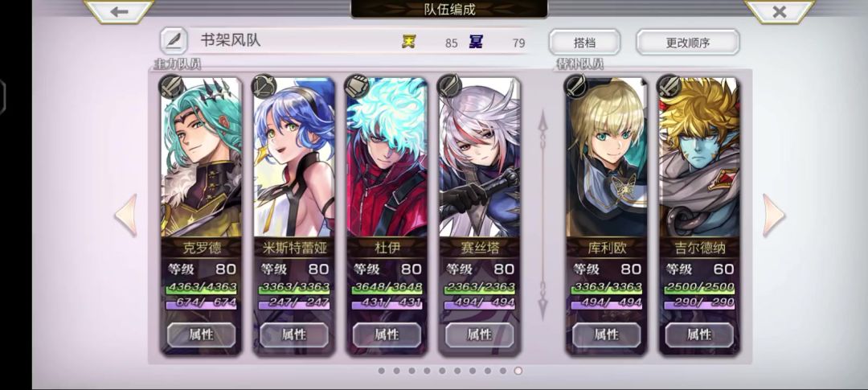Screen dimensions: 868x390
Task: Tap the weapon icon on 赛丝塔 card
Action: point(449,87)
